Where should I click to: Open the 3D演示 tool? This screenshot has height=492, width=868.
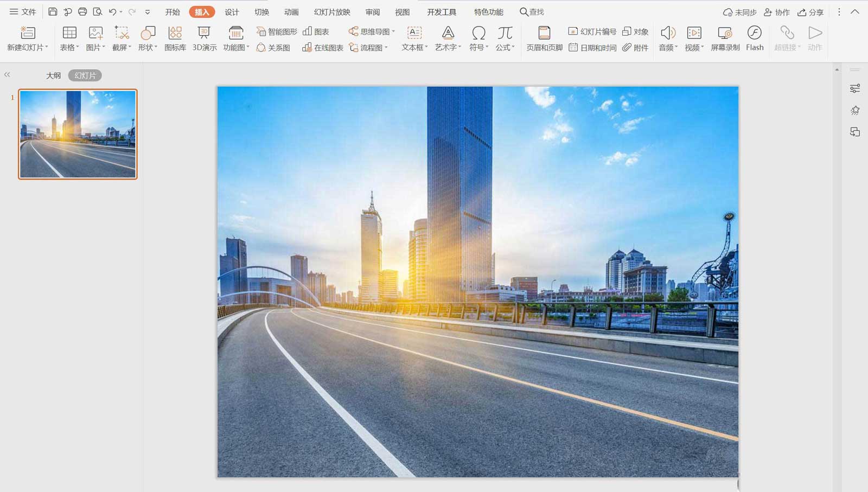204,39
